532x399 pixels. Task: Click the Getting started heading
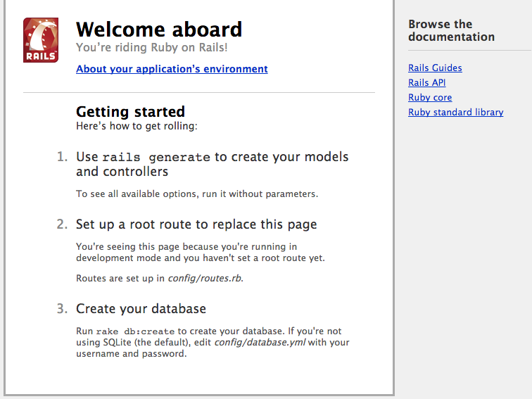[130, 111]
